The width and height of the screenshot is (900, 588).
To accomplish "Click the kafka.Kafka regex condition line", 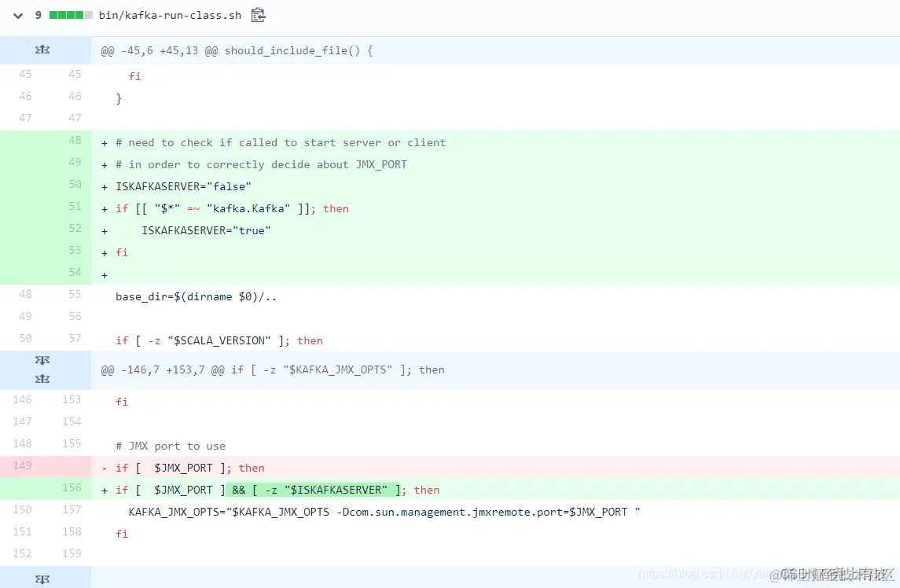I will click(x=232, y=209).
